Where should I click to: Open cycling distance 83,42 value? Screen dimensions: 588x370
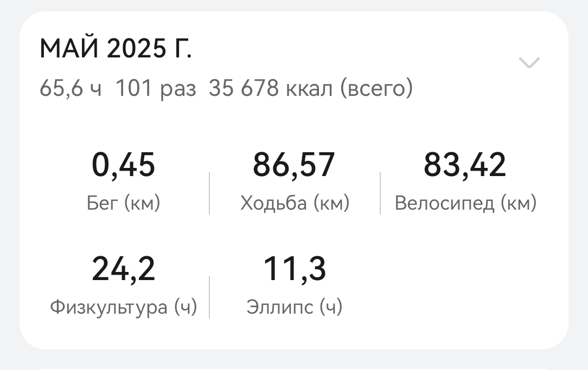pyautogui.click(x=465, y=165)
